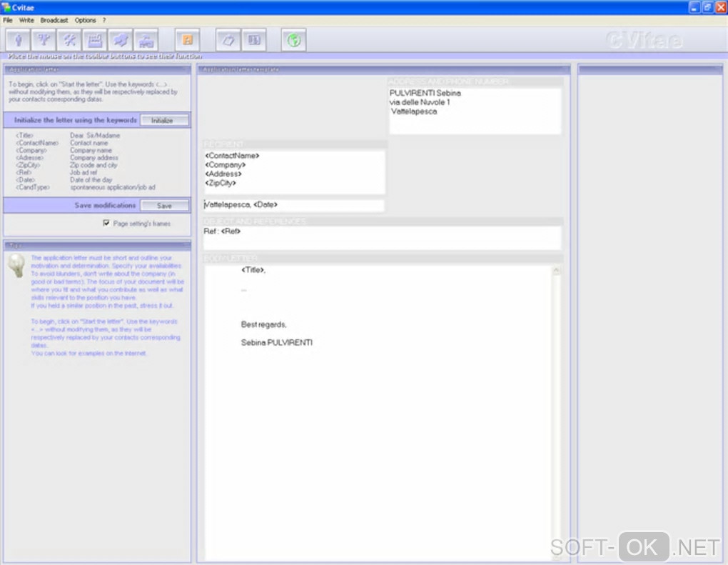This screenshot has height=565, width=728.
Task: Click the body letter scroll up arrow
Action: (556, 270)
